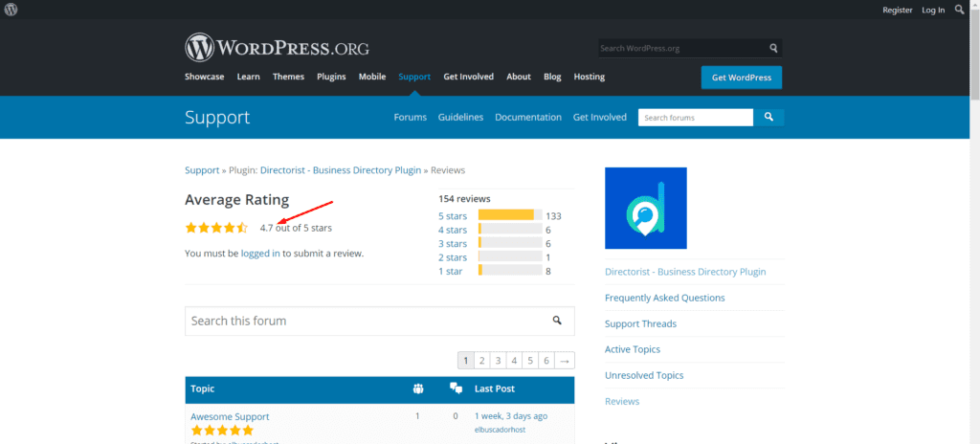Open the Get Involved main menu item
The height and width of the screenshot is (444, 980).
pos(469,77)
